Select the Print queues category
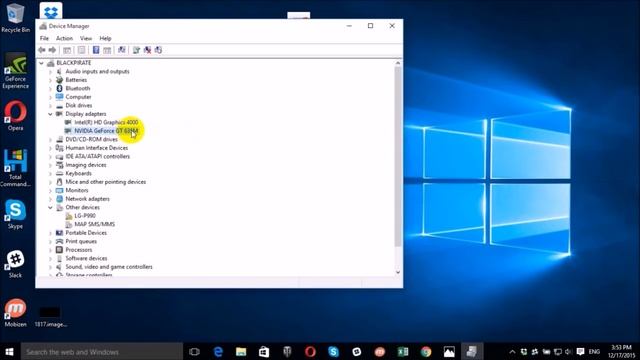The width and height of the screenshot is (640, 360). [81, 242]
